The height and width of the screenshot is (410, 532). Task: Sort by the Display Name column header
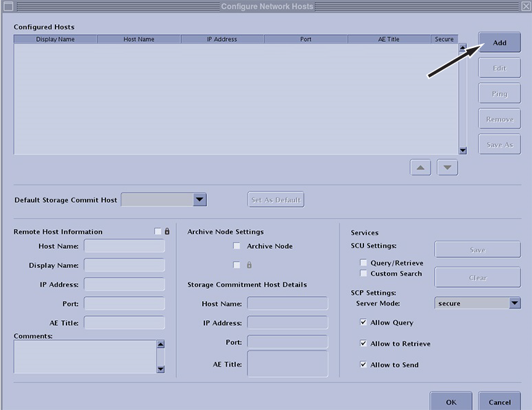tap(56, 39)
